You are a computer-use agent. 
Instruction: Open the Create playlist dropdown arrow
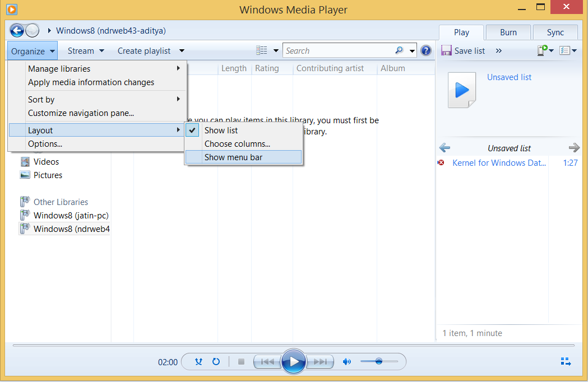181,50
